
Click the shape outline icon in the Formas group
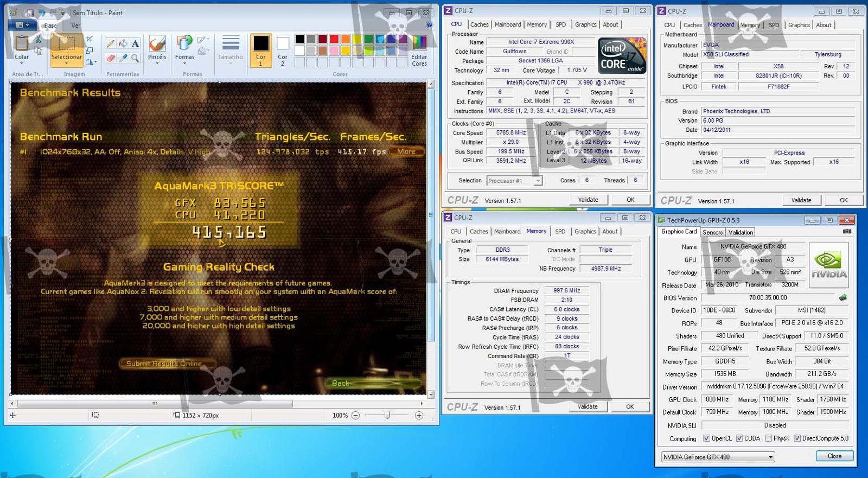pyautogui.click(x=202, y=40)
